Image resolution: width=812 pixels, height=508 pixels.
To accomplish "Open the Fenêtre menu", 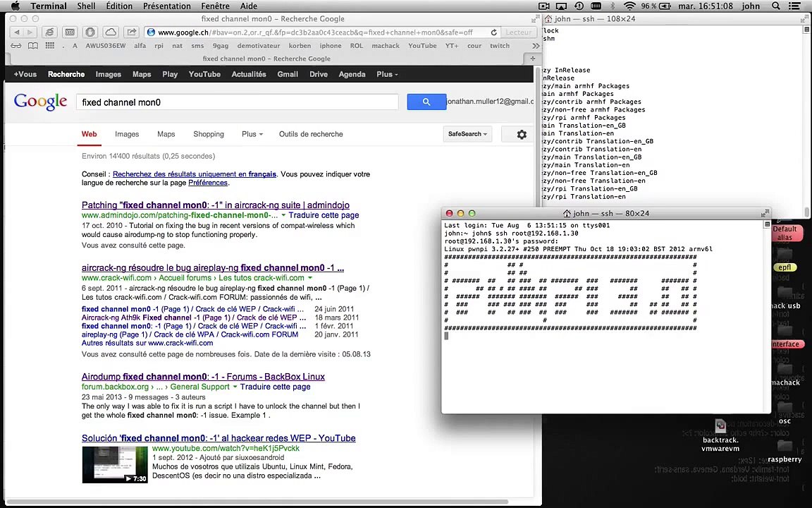I will 215,6.
